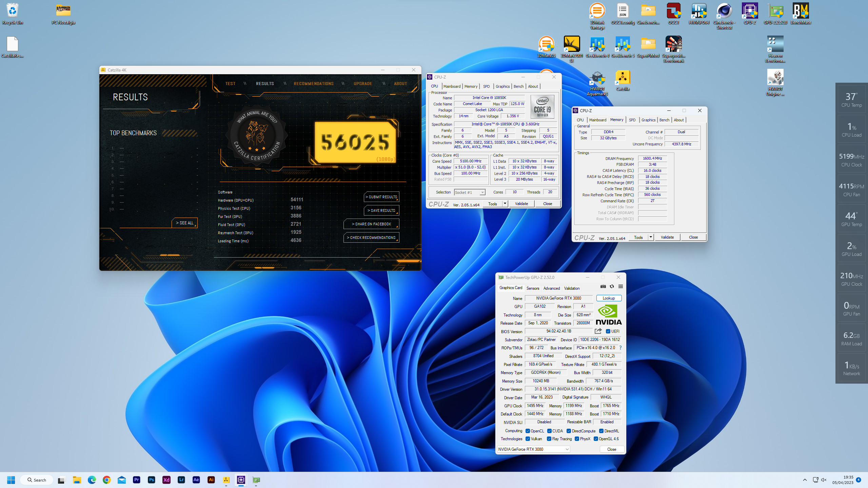Image resolution: width=868 pixels, height=488 pixels.
Task: Toggle the OpenGL 4.6 checkbox in GPU-Z
Action: [x=596, y=439]
